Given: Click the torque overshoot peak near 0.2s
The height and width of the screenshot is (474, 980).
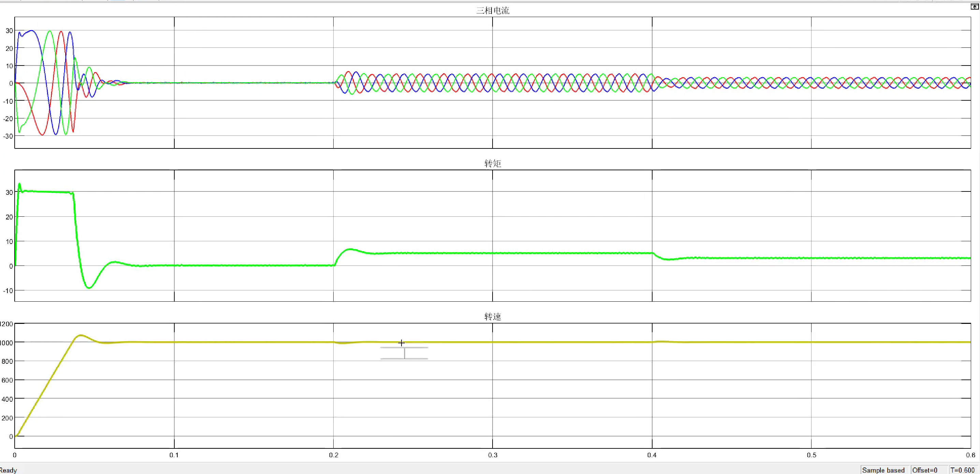Looking at the screenshot, I should (350, 249).
